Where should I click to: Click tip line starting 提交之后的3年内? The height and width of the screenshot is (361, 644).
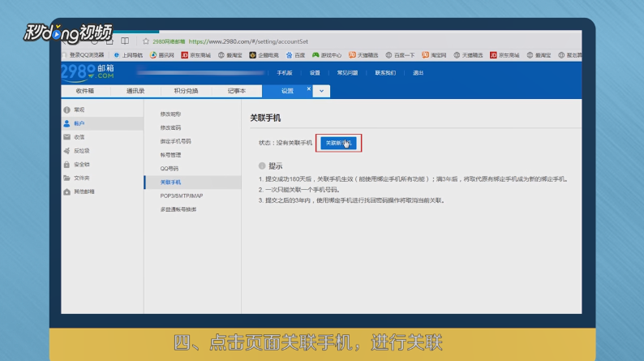coord(352,200)
